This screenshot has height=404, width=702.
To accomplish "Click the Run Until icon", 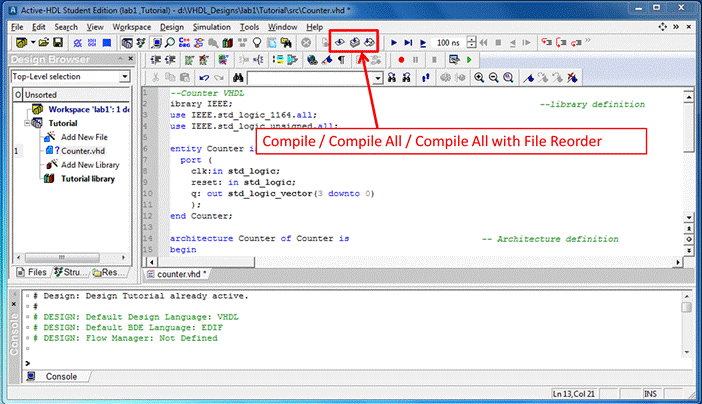I will [408, 43].
